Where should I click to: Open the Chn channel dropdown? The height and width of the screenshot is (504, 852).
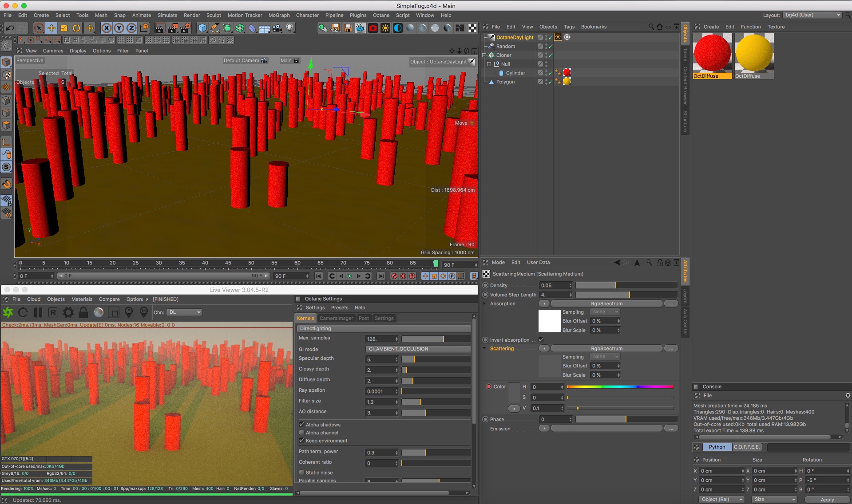tap(185, 312)
